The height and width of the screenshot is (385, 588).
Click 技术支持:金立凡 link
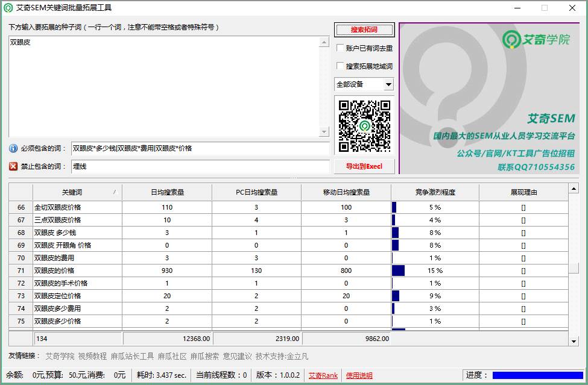282,356
